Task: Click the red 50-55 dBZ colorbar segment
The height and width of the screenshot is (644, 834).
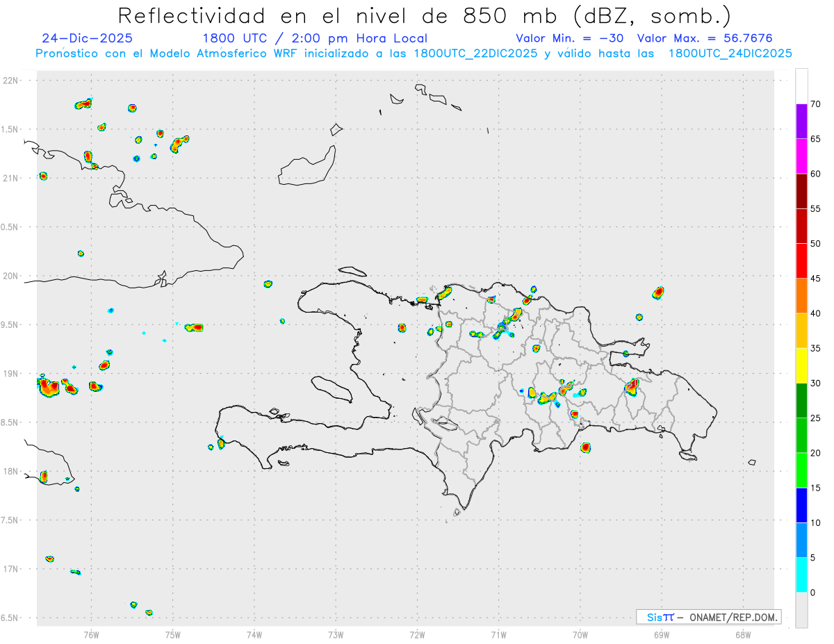Action: click(x=801, y=226)
